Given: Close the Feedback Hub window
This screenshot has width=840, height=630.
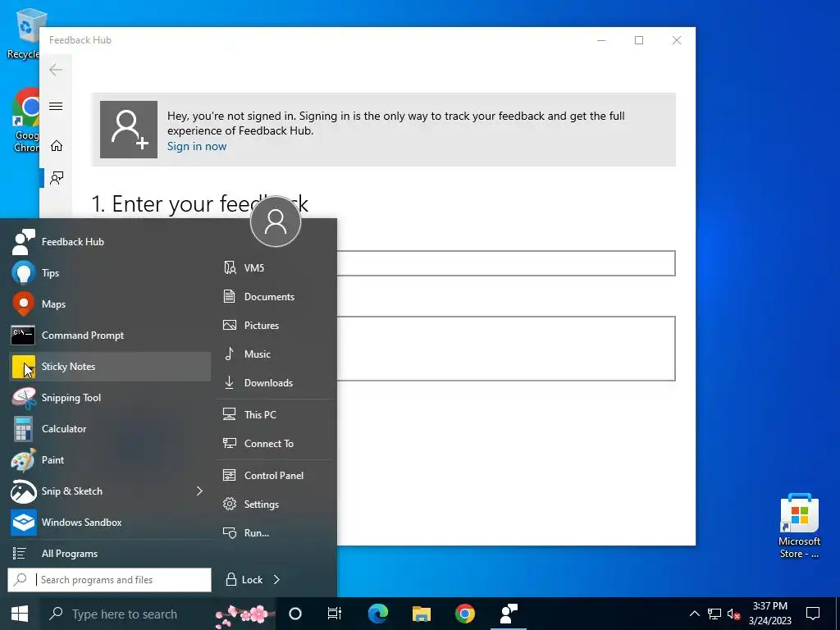Looking at the screenshot, I should [677, 40].
